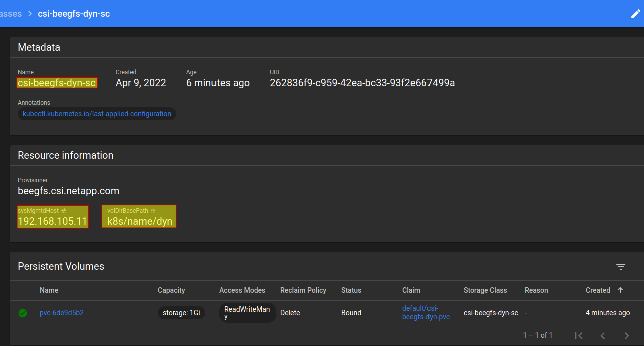Click the Metadata section heading
644x346 pixels.
[x=39, y=47]
